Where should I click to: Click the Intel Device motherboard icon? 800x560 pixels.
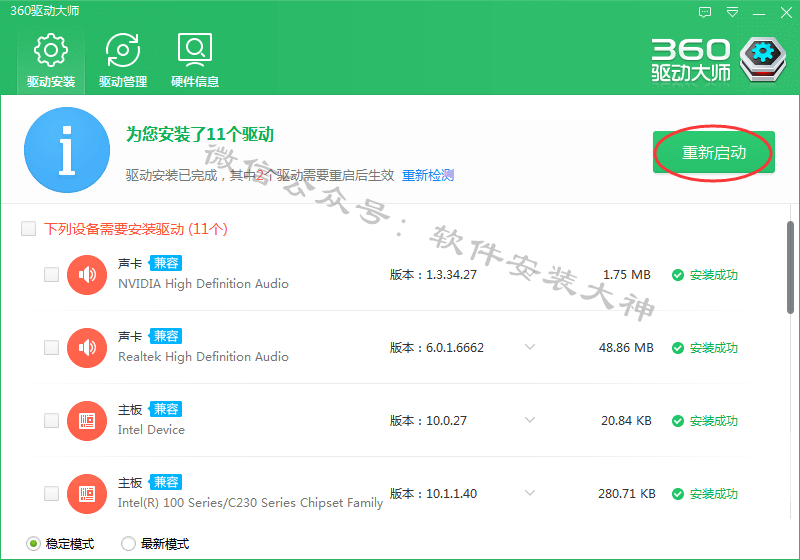click(87, 421)
